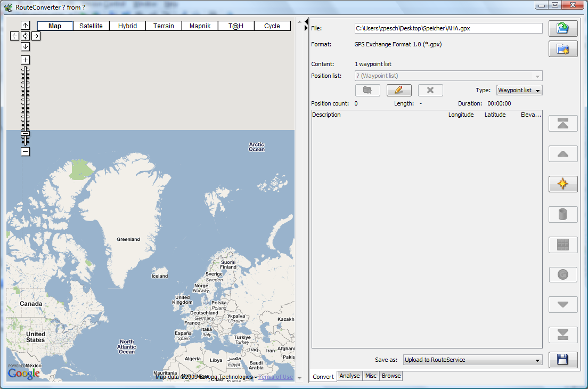Open the Type Waypoint list dropdown
The image size is (588, 389).
pos(519,91)
